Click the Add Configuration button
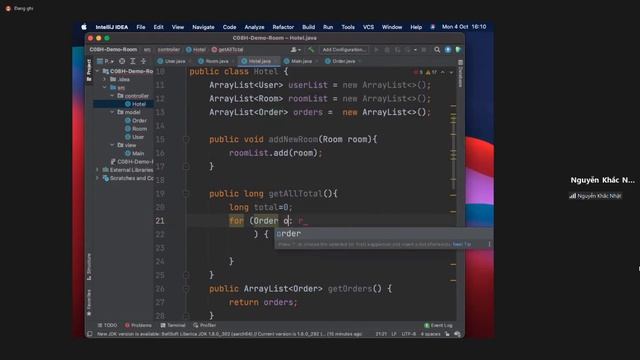The image size is (640, 360). [344, 50]
